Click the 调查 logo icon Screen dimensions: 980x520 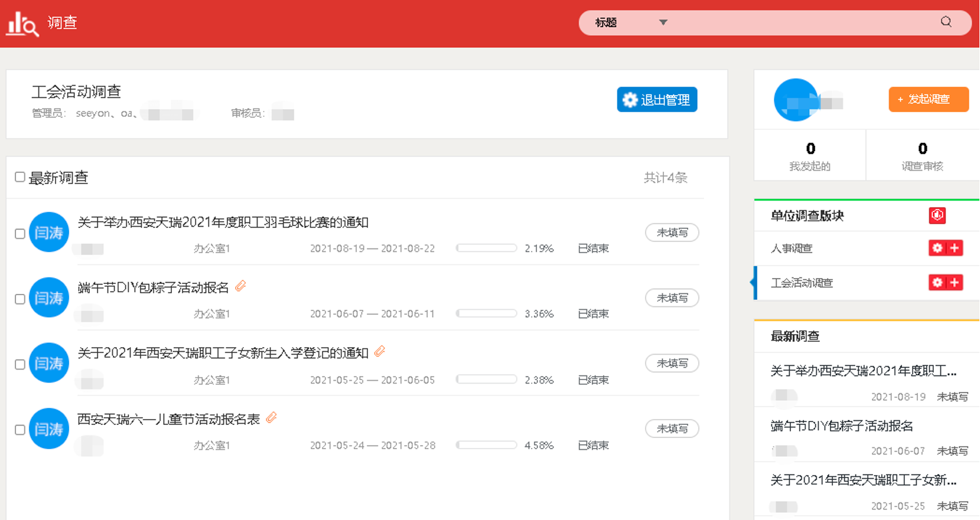22,24
